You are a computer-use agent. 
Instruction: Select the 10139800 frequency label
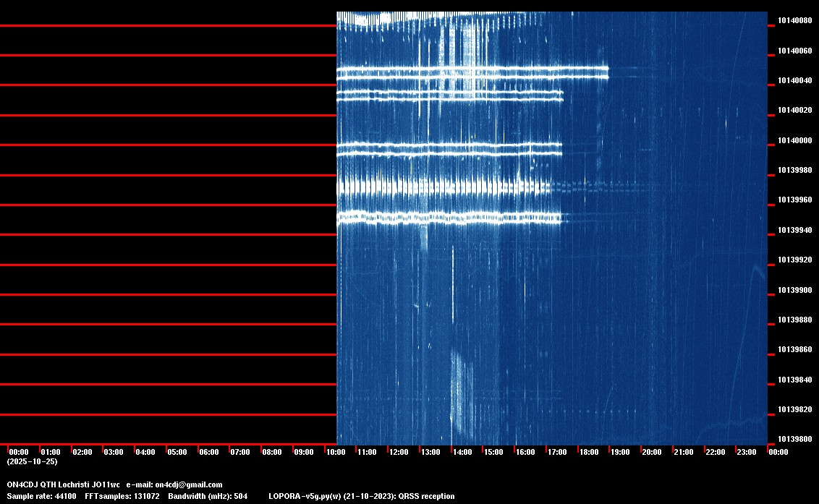[795, 440]
